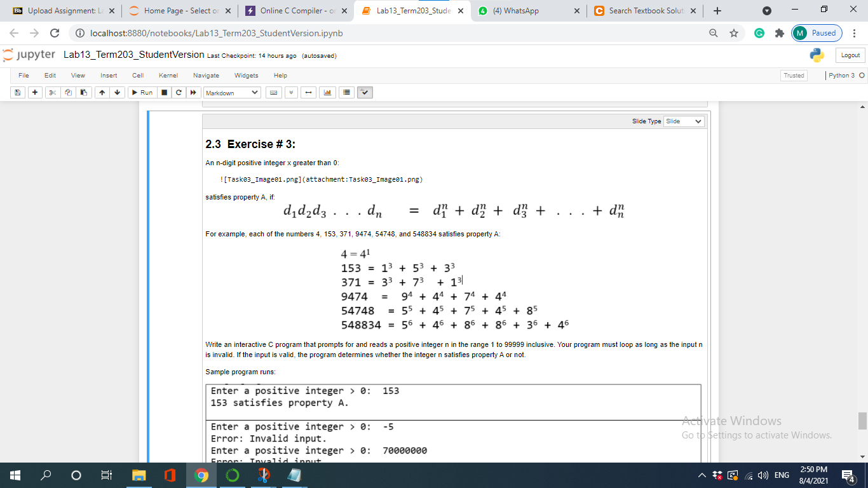The width and height of the screenshot is (868, 488).
Task: Save the notebook checkpoint
Action: 16,92
